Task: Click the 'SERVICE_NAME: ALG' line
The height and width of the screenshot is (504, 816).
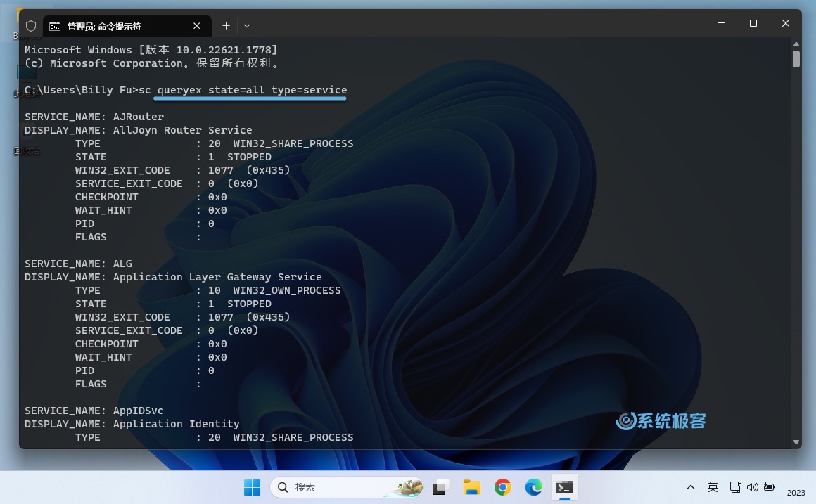Action: tap(79, 264)
